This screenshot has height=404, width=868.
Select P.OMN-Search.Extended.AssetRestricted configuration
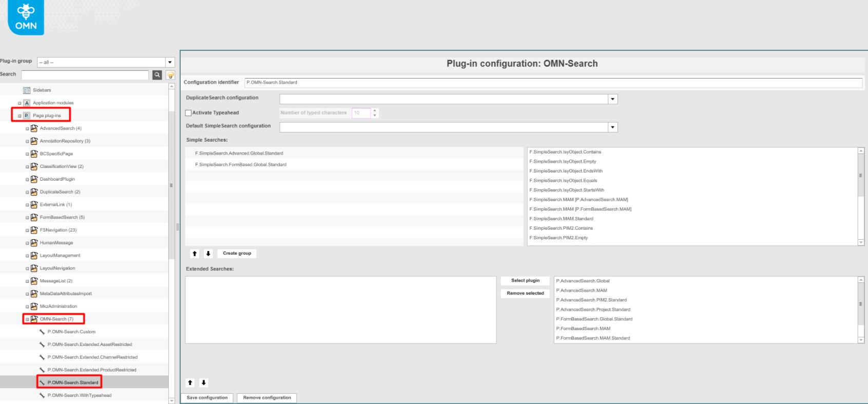(90, 344)
